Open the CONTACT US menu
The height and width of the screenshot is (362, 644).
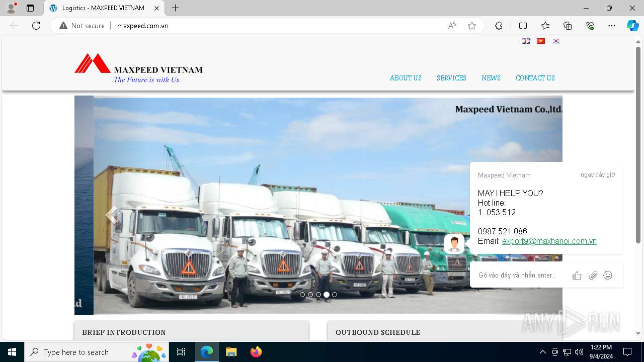click(535, 78)
